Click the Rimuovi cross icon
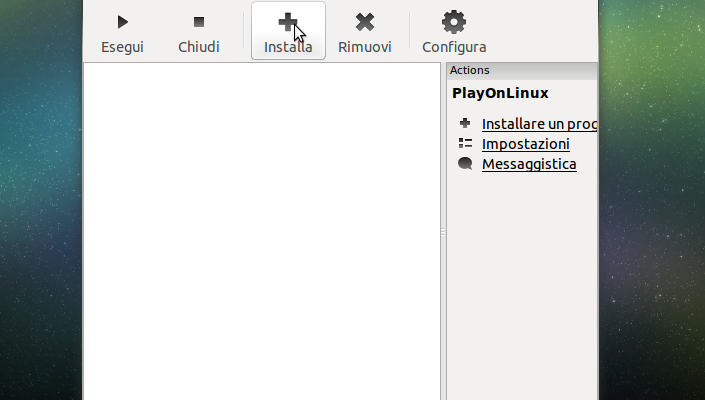The width and height of the screenshot is (705, 400). pos(364,21)
